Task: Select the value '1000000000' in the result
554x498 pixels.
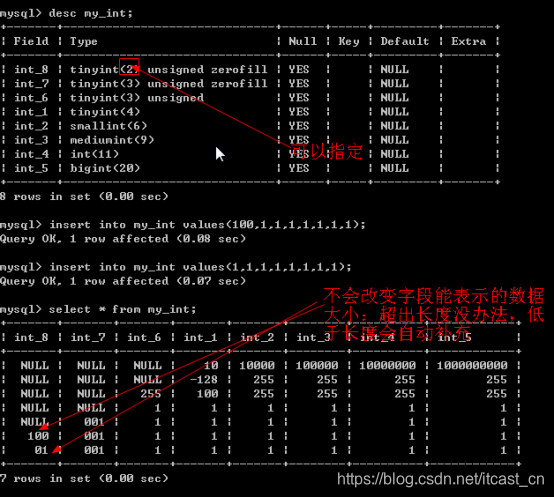Action: [472, 366]
